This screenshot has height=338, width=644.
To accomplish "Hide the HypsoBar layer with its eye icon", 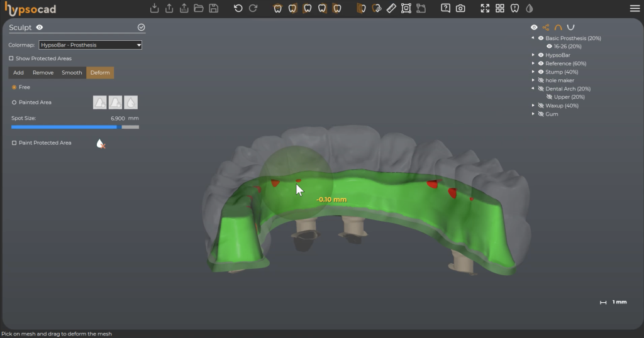I will (x=540, y=55).
